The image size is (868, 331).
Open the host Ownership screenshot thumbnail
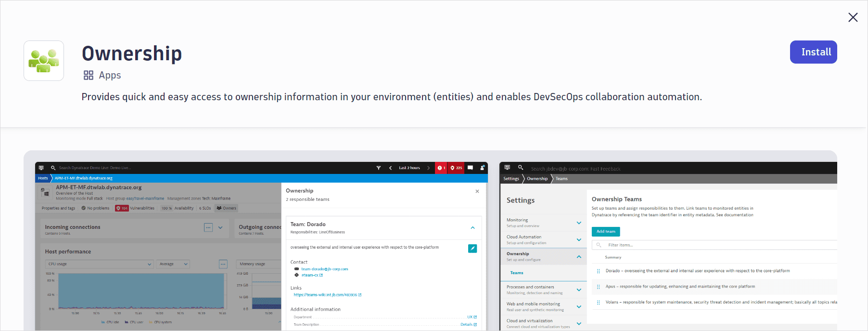pyautogui.click(x=261, y=246)
